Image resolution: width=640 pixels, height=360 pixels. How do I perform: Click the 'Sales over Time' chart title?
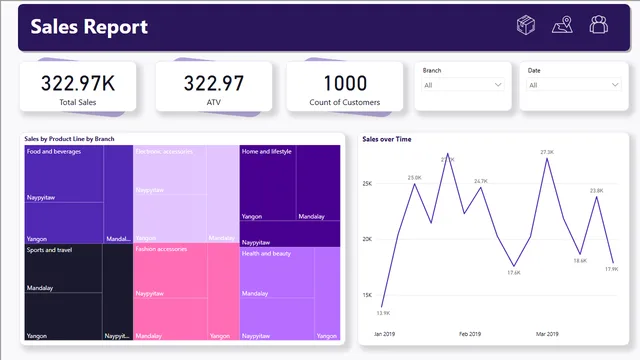(387, 139)
